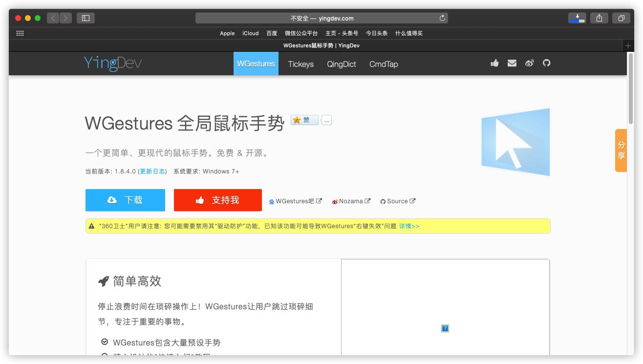The width and height of the screenshot is (643, 364).
Task: Open the GitHub icon in the header
Action: (x=547, y=63)
